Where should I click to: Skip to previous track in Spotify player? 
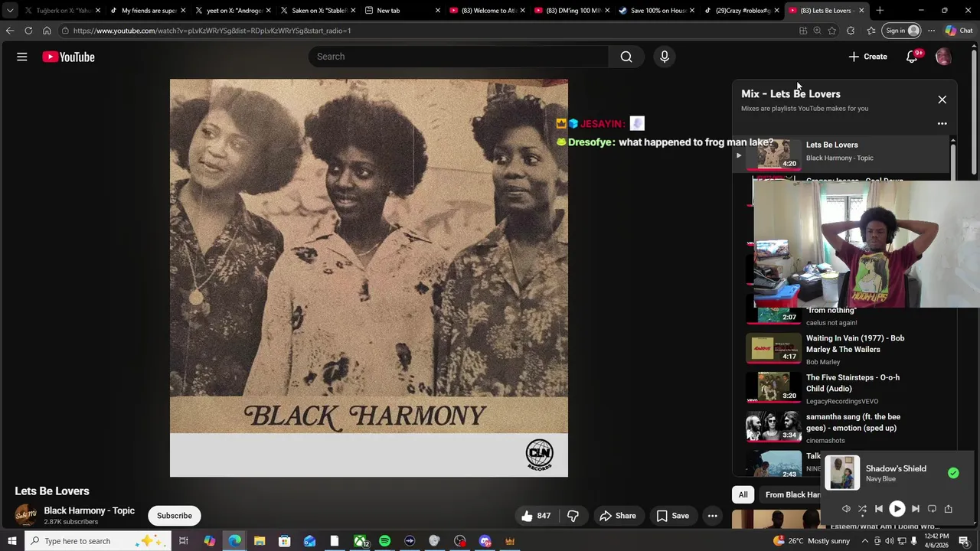coord(879,509)
